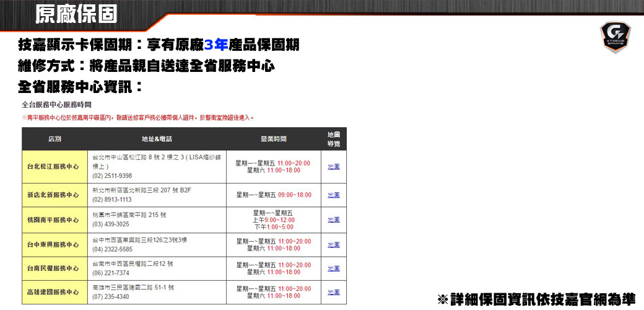Viewport: 644px width, 310px height.
Task: Click phone number (03) 439-3025
Action: pyautogui.click(x=111, y=224)
